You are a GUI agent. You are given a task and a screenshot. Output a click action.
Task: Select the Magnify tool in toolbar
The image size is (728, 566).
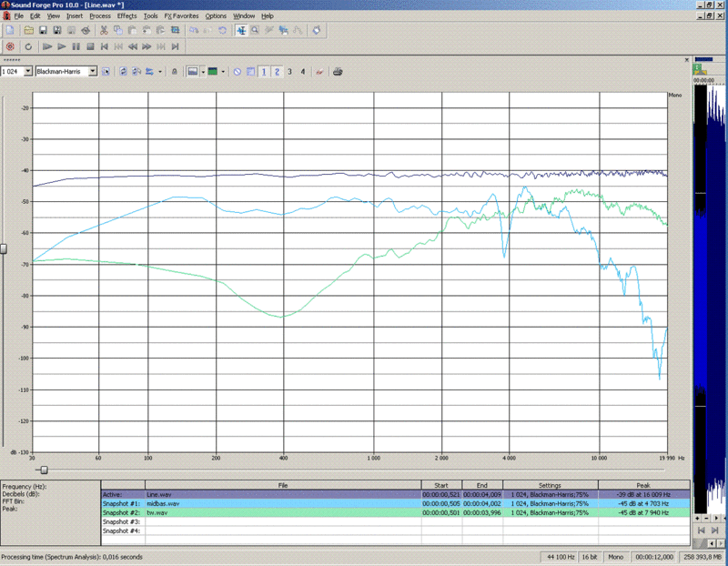click(256, 30)
